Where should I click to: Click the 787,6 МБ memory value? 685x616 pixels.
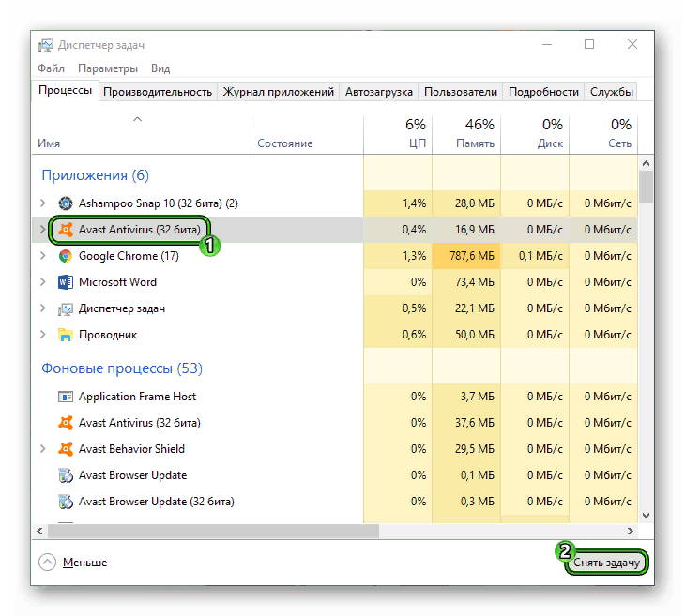point(472,256)
